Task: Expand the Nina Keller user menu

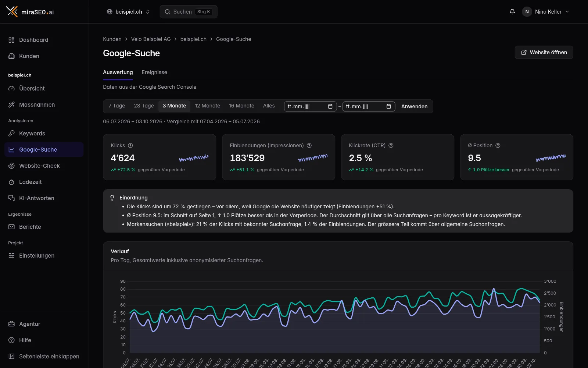Action: pyautogui.click(x=546, y=12)
